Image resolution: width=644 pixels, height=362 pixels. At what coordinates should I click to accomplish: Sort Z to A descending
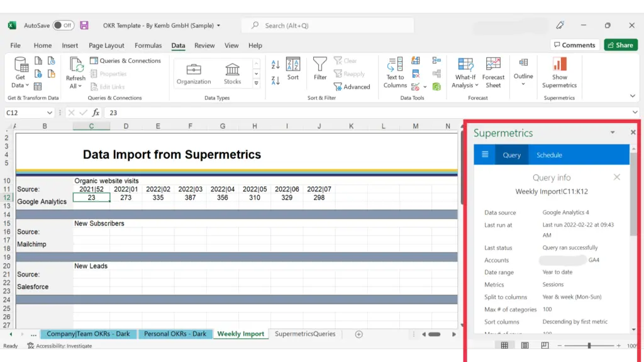(x=275, y=80)
